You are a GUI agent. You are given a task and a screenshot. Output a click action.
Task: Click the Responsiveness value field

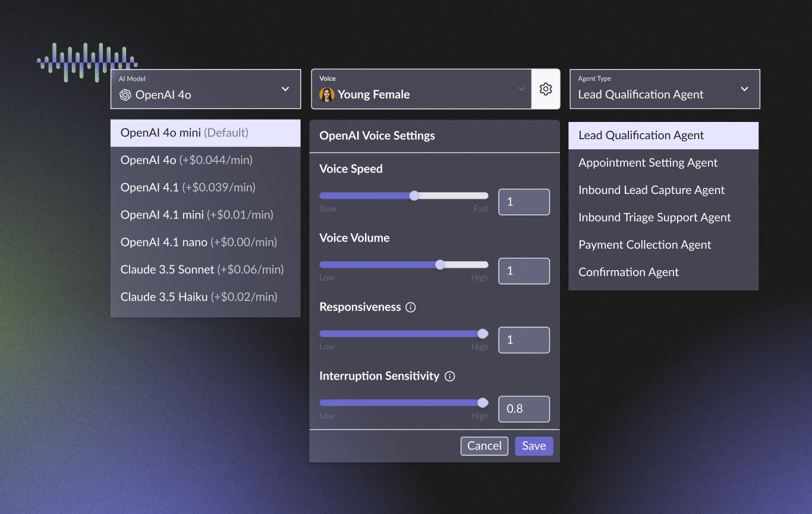click(524, 340)
